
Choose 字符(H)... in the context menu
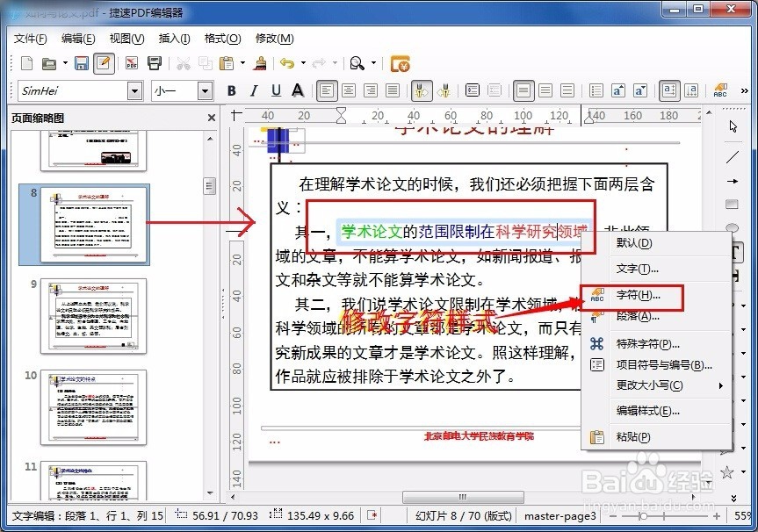click(656, 295)
